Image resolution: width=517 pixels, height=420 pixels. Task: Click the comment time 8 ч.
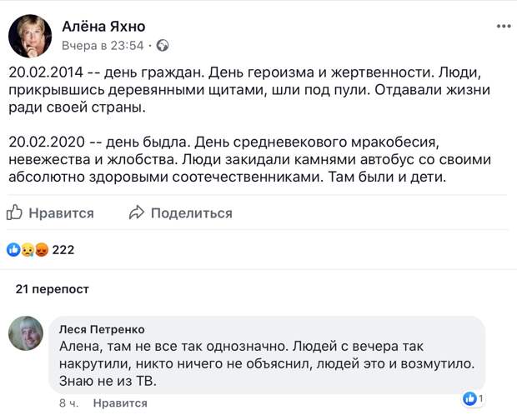click(x=69, y=402)
